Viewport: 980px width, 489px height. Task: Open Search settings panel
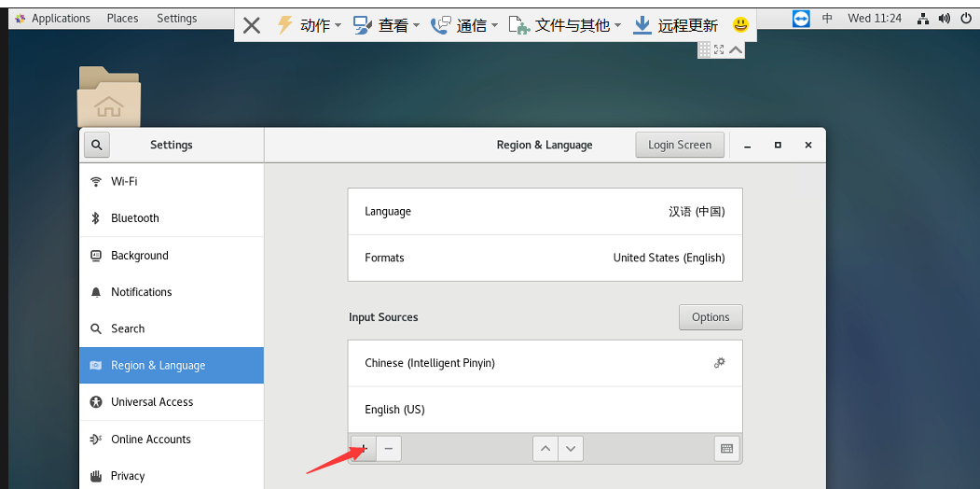coord(172,328)
